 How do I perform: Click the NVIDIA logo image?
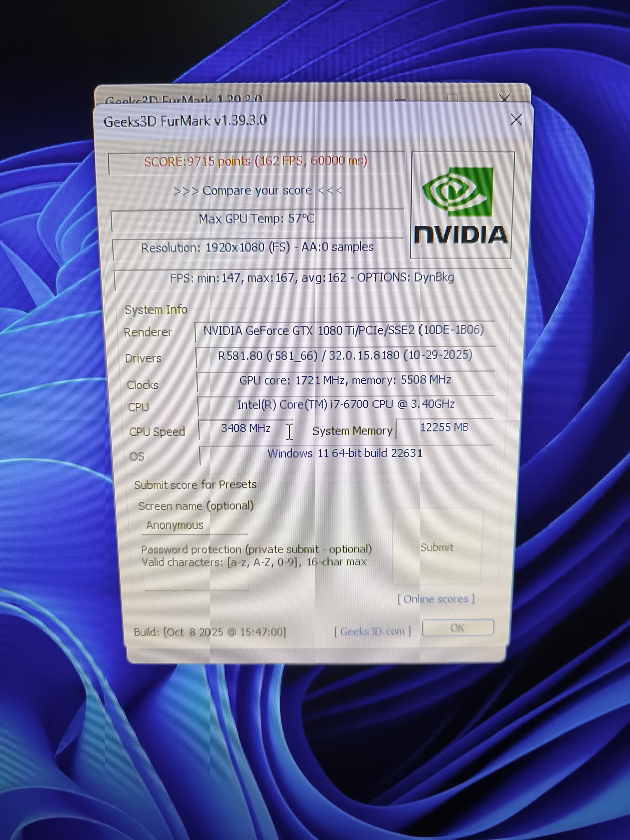click(462, 205)
